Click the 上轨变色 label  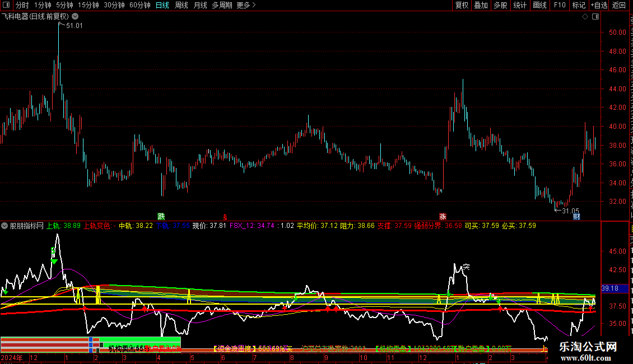pyautogui.click(x=97, y=226)
